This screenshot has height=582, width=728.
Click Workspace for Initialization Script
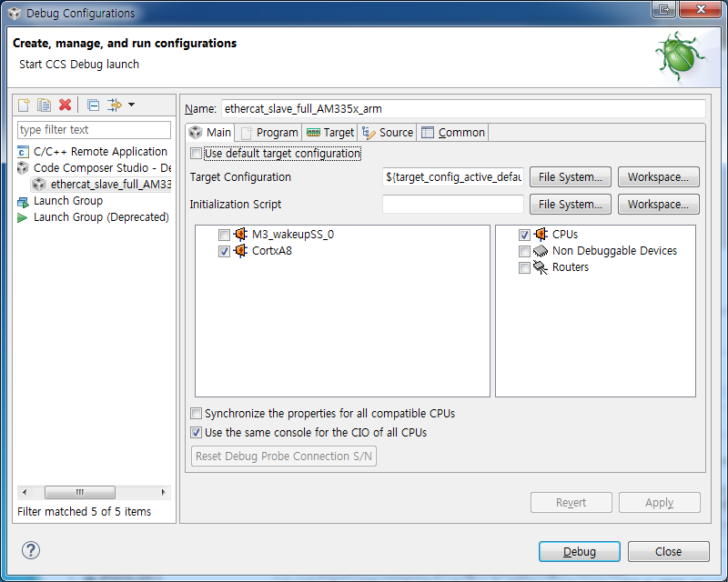pyautogui.click(x=658, y=205)
